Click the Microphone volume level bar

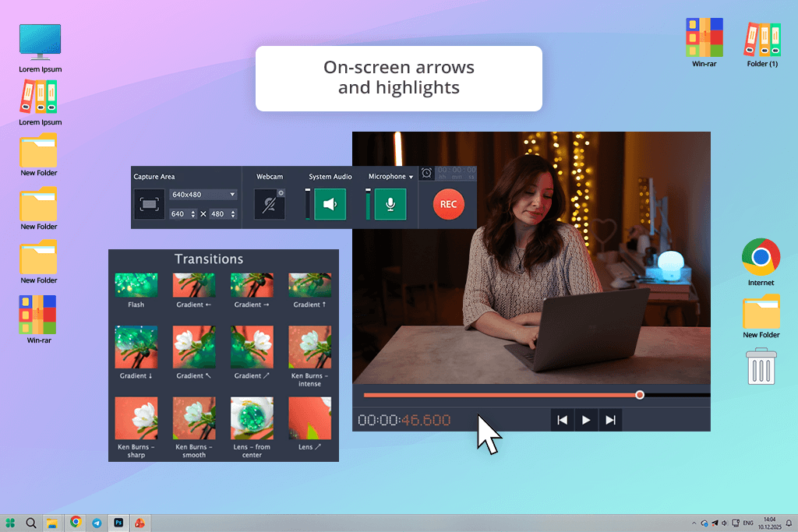pos(368,204)
